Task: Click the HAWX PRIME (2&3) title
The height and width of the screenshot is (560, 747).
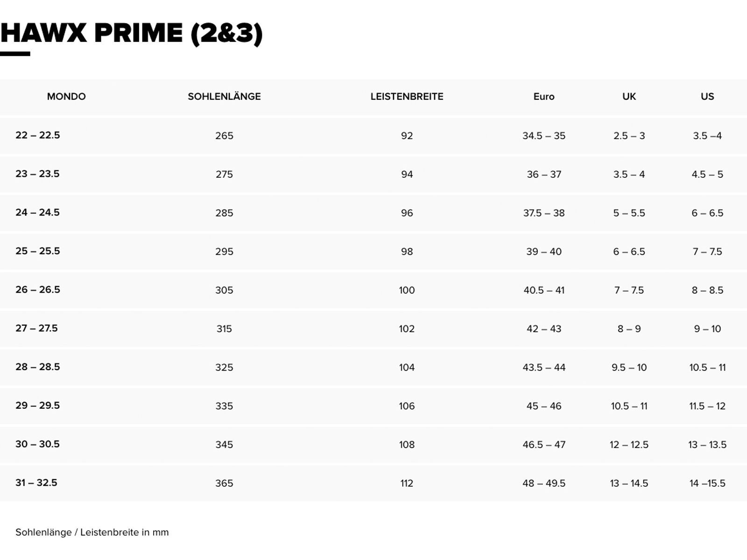Action: tap(132, 34)
